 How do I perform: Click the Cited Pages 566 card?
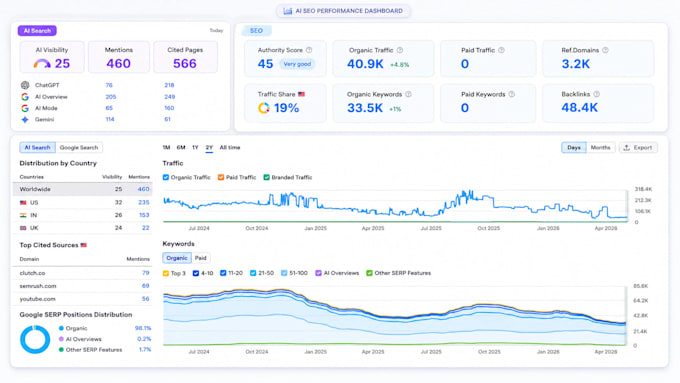click(185, 57)
